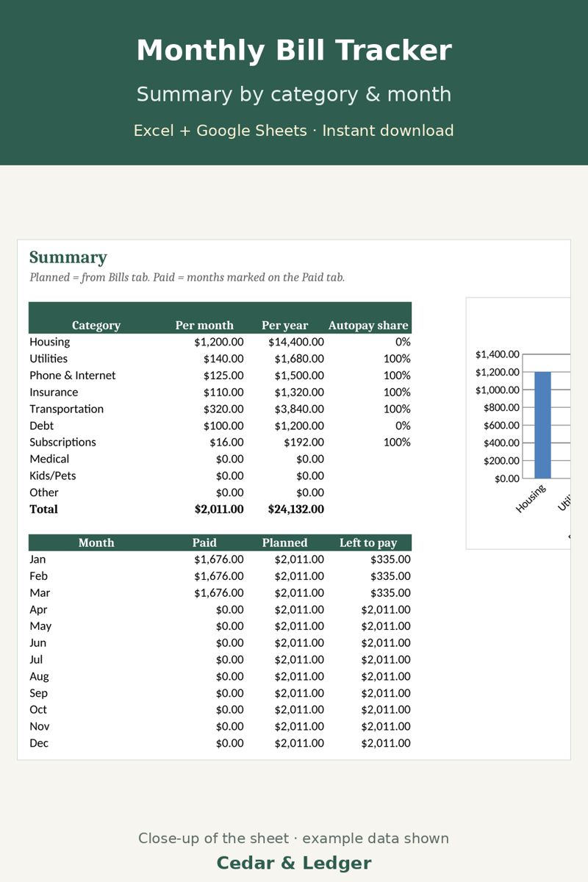Select the $1,680.00 Utilities per-year cell
This screenshot has height=882, width=588.
point(299,359)
